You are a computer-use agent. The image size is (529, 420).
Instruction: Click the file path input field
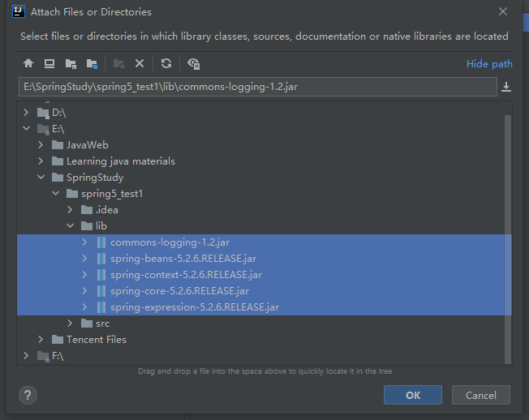pyautogui.click(x=258, y=87)
